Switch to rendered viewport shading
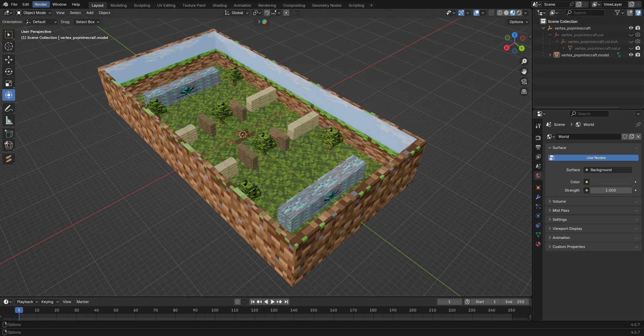The width and height of the screenshot is (644, 336). coord(519,13)
